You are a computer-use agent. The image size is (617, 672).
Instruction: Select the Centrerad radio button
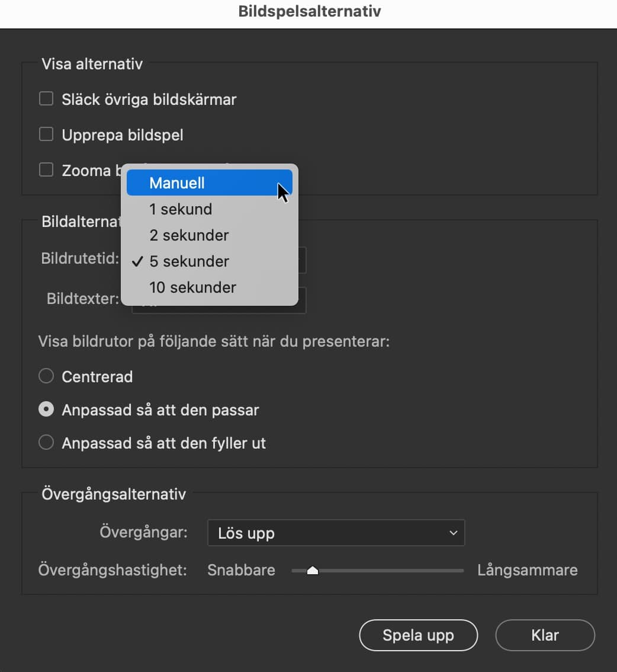pos(46,377)
